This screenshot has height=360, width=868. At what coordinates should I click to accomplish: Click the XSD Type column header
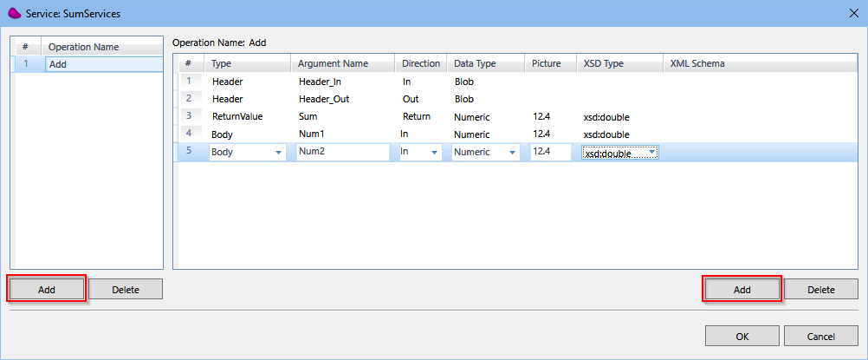coord(619,64)
